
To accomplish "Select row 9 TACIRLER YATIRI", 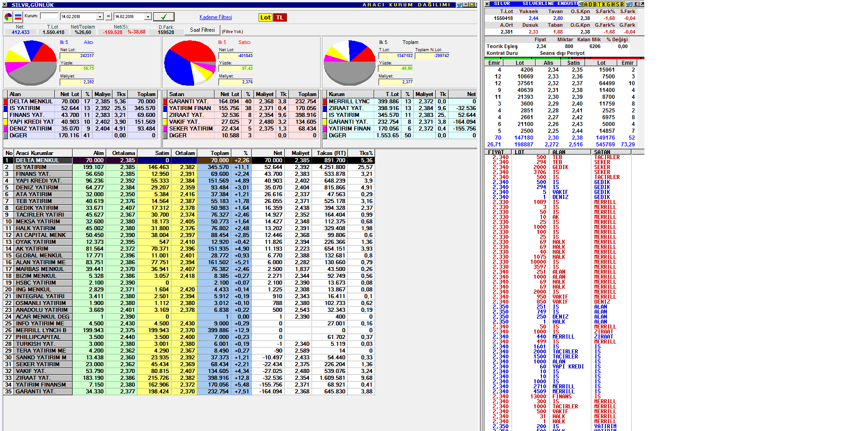I will tap(189, 215).
